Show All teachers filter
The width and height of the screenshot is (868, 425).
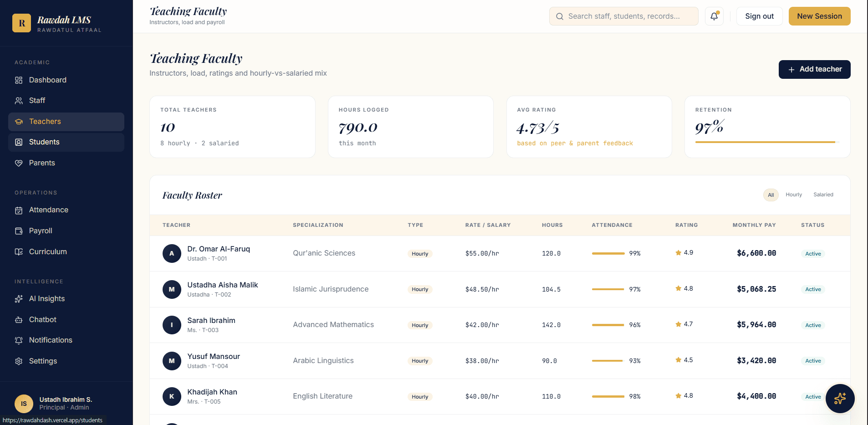coord(771,195)
